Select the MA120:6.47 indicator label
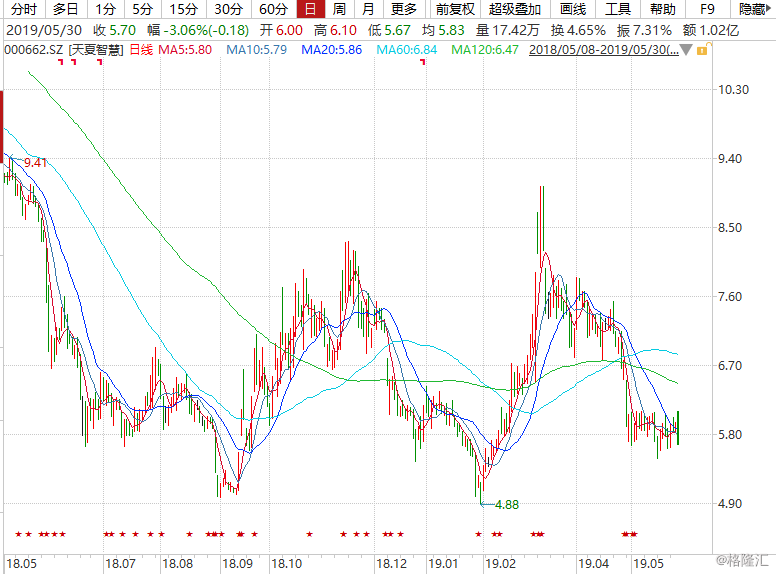This screenshot has height=574, width=776. 485,50
